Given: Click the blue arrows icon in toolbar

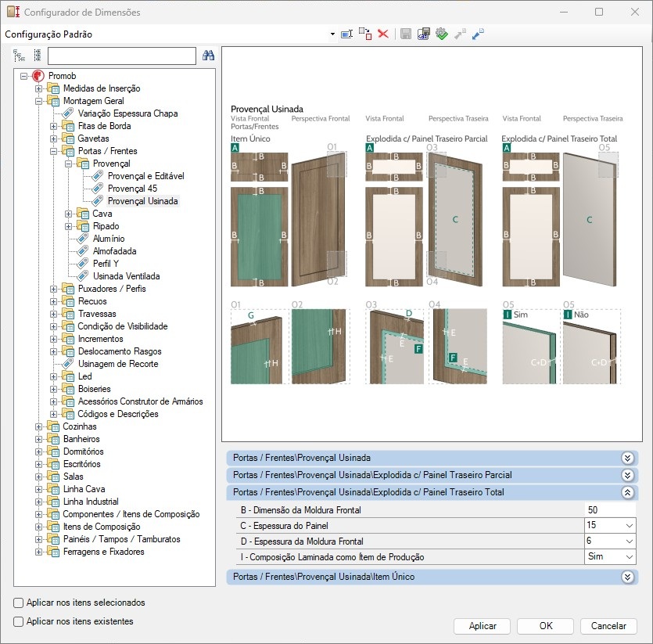Looking at the screenshot, I should point(479,34).
